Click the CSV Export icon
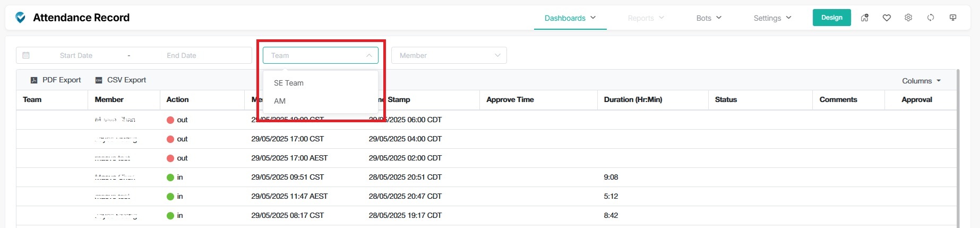980x228 pixels. click(x=99, y=80)
